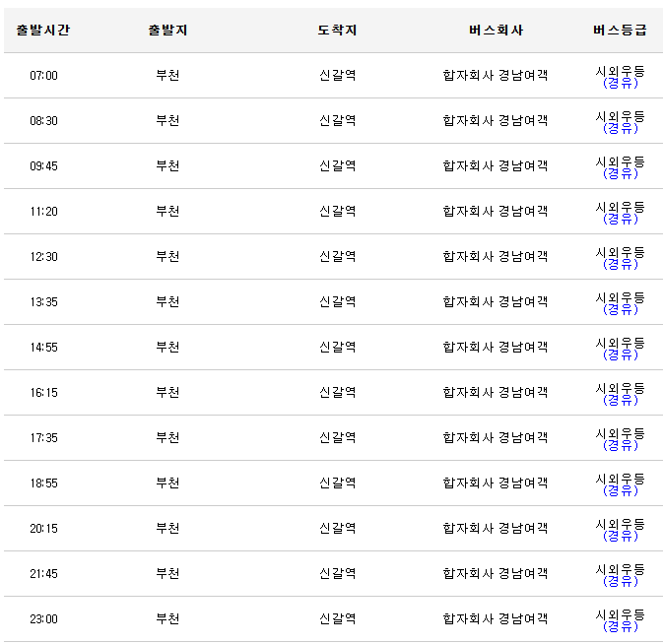Select the 11:20 departure time cell
663x644 pixels.
pos(43,212)
